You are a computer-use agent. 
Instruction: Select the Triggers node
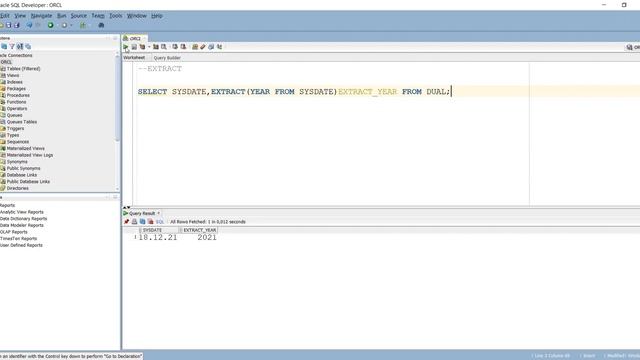pyautogui.click(x=15, y=129)
